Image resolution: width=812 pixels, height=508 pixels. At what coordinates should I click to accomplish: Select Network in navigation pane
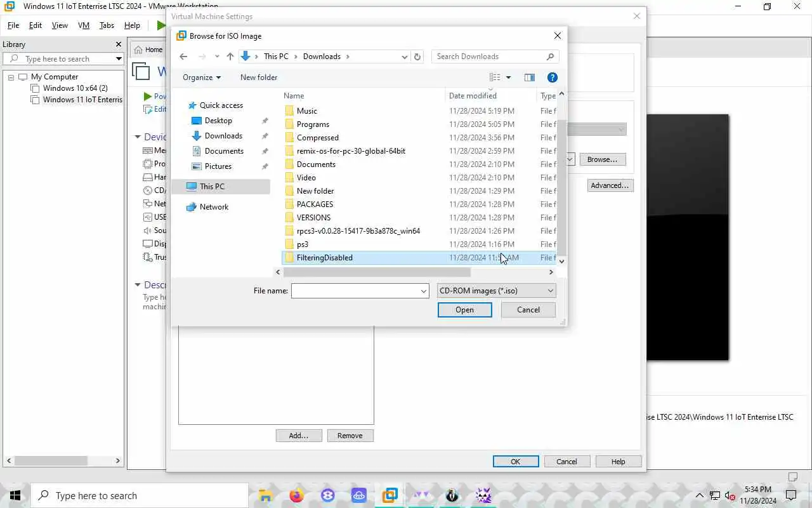(214, 207)
